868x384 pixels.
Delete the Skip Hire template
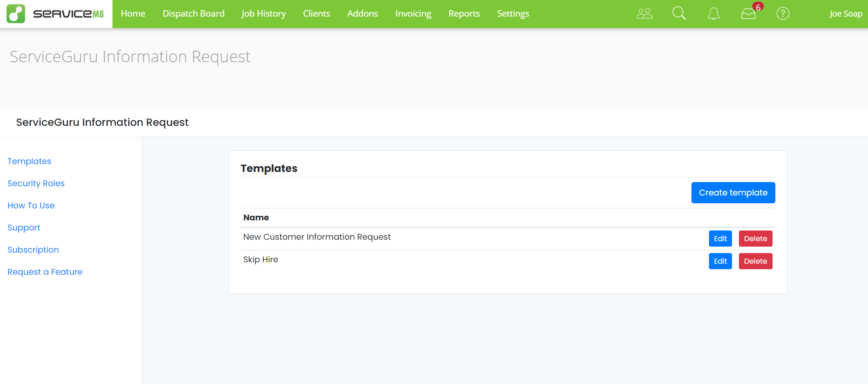click(756, 261)
